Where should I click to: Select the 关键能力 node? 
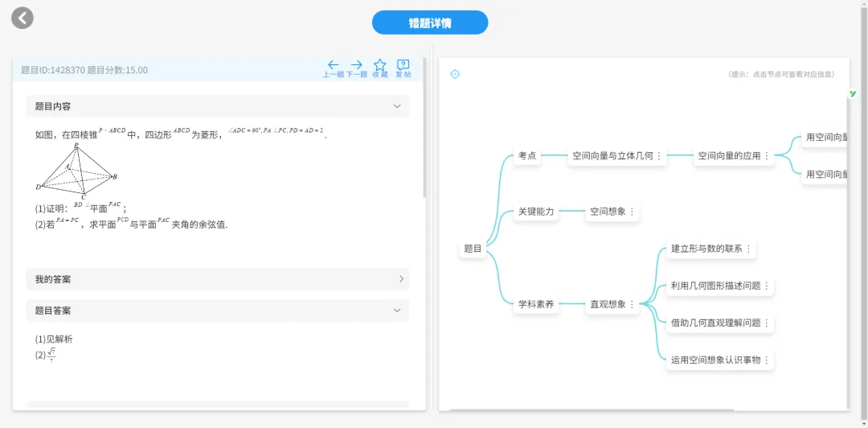click(x=536, y=212)
